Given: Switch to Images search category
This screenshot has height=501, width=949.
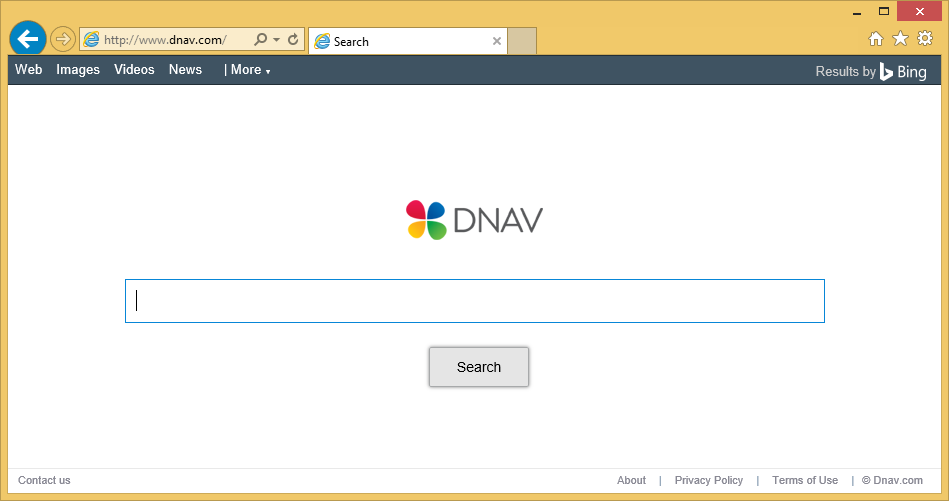Looking at the screenshot, I should point(77,70).
